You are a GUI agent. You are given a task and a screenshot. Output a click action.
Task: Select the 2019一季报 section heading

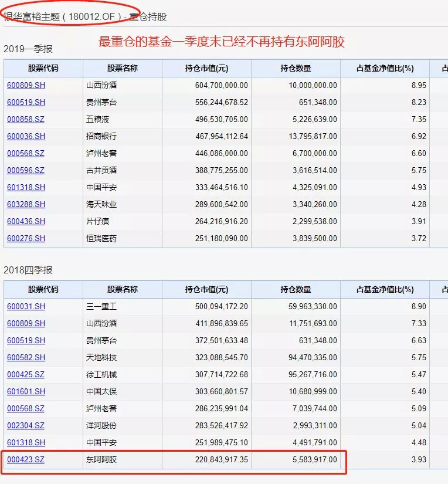[28, 49]
